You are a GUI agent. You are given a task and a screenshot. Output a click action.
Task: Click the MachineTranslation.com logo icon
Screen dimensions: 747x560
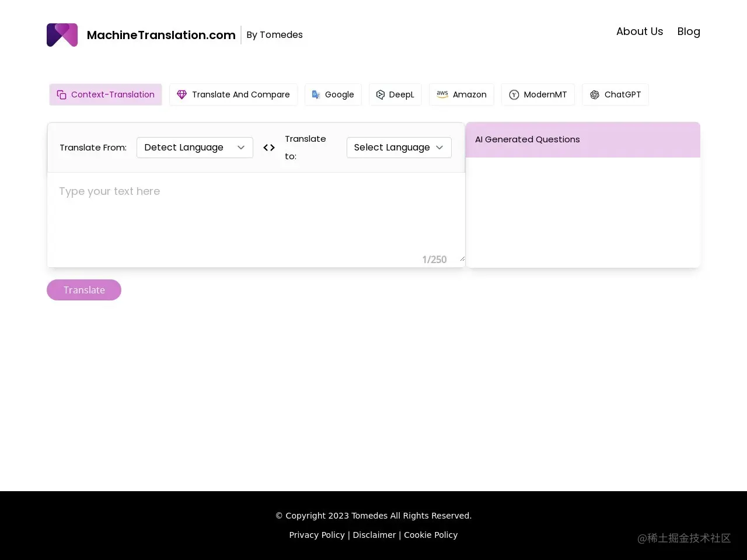[x=62, y=35]
